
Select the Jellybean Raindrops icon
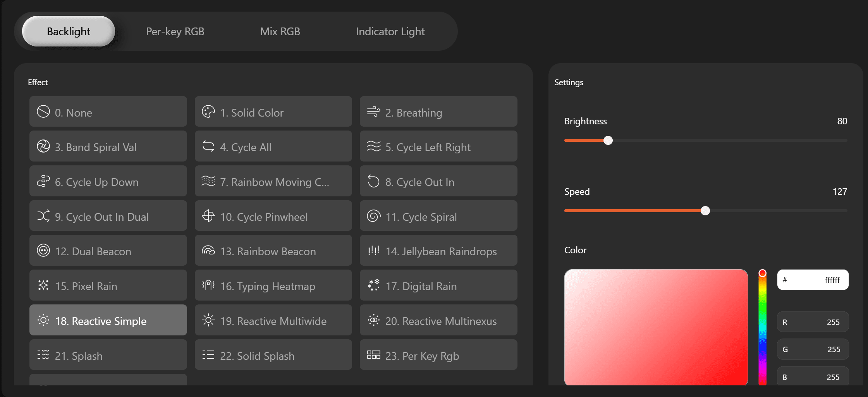373,251
